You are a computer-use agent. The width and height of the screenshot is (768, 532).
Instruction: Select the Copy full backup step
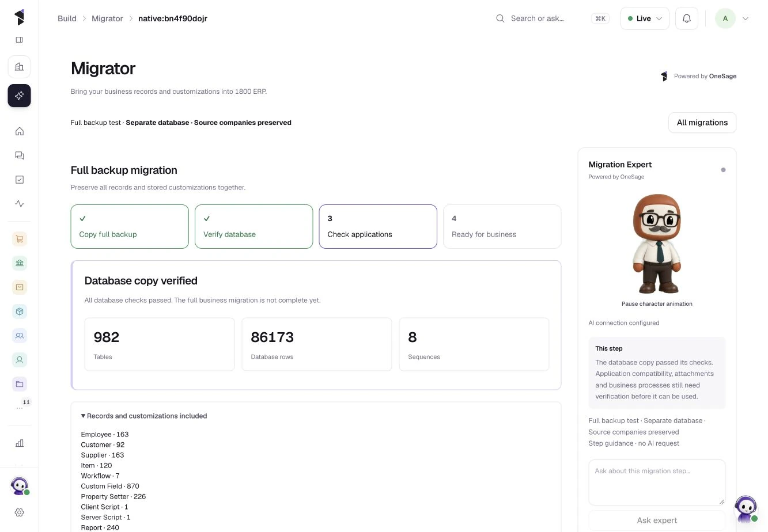(130, 226)
